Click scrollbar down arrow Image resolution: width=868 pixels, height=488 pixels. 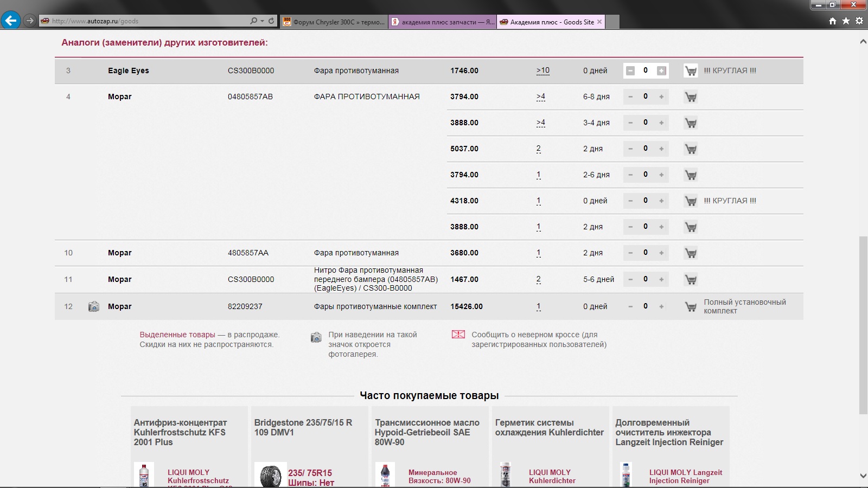point(863,476)
